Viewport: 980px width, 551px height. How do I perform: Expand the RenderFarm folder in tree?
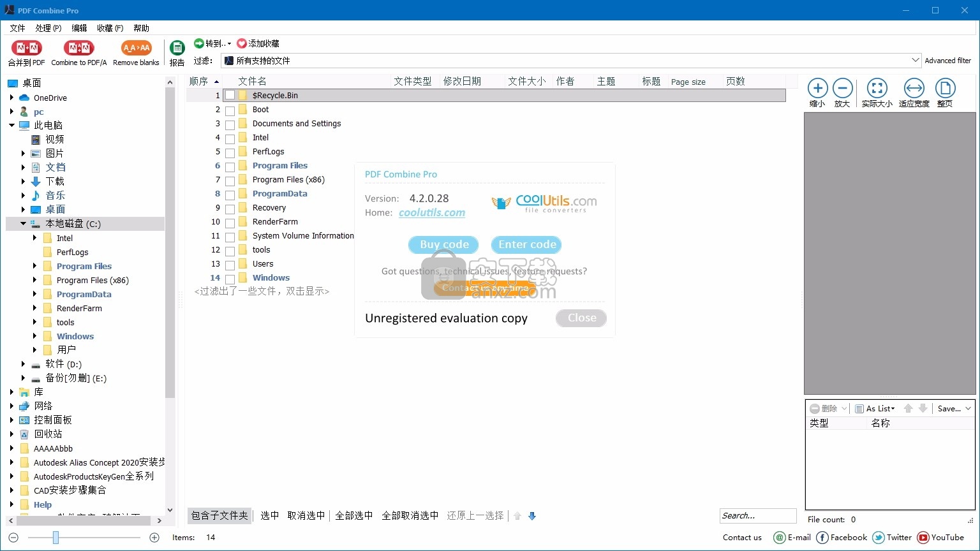pos(34,308)
